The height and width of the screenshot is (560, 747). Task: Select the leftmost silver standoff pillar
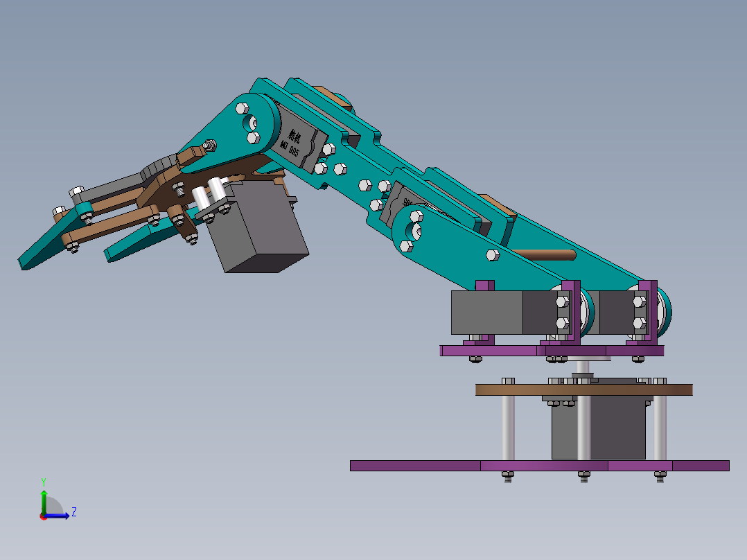click(x=508, y=428)
